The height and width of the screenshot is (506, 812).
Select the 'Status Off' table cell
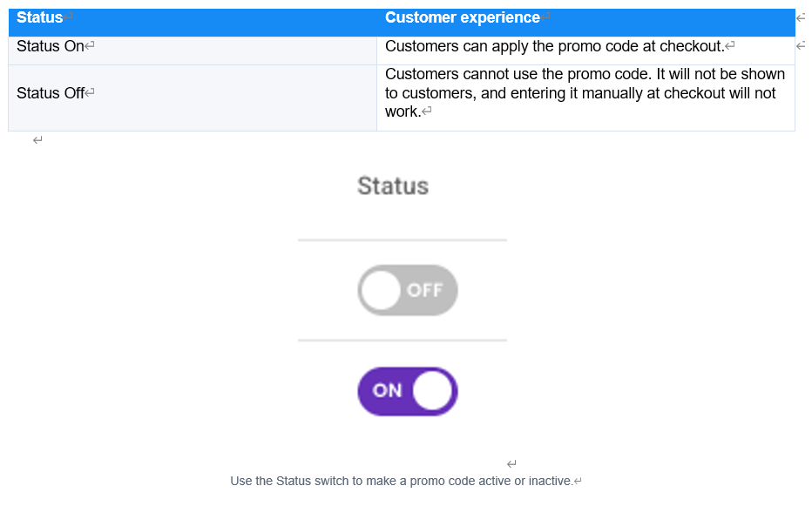(x=193, y=98)
